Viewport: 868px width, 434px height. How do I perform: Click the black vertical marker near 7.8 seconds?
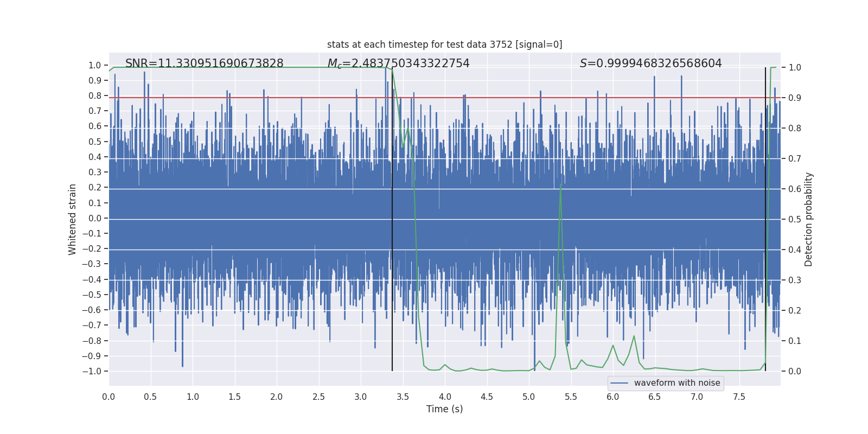point(765,219)
